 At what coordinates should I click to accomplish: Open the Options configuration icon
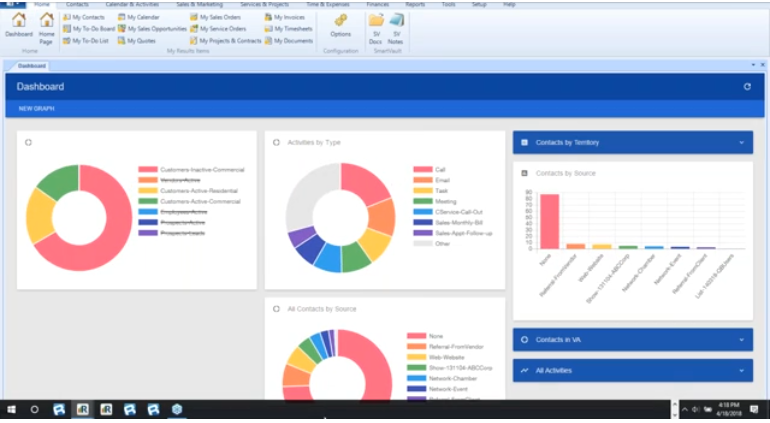click(x=340, y=24)
